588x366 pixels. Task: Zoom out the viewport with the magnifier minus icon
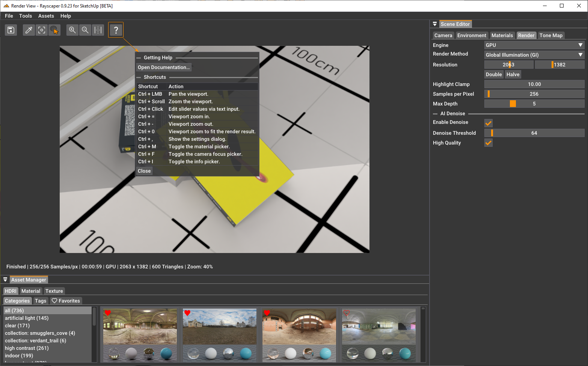tap(85, 30)
